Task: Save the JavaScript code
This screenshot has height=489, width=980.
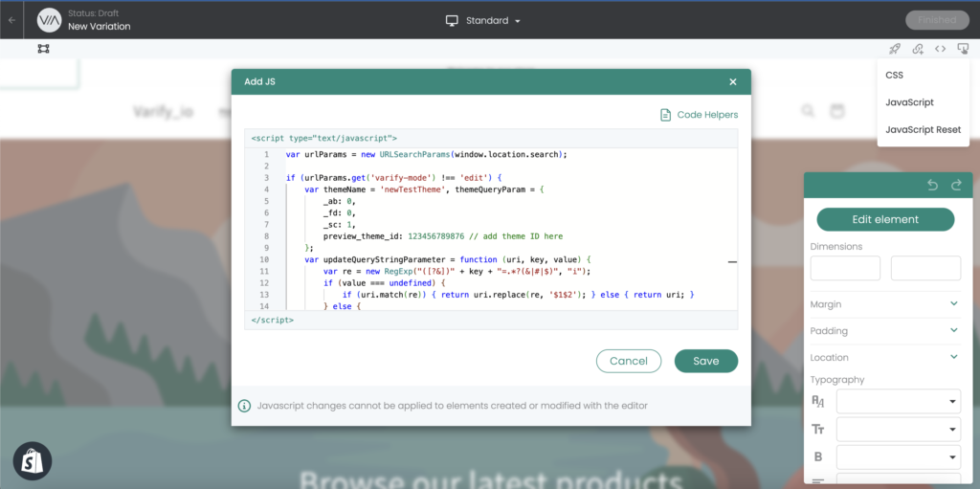Action: (705, 361)
